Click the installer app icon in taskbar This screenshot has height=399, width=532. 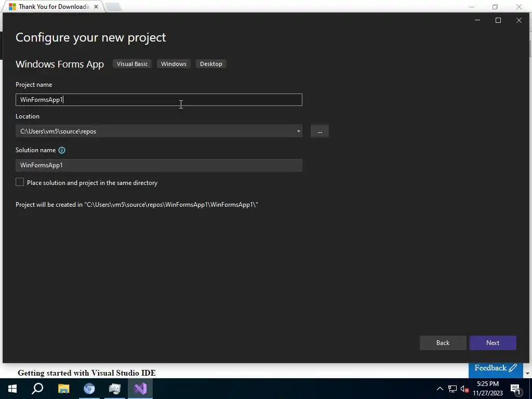pos(115,389)
